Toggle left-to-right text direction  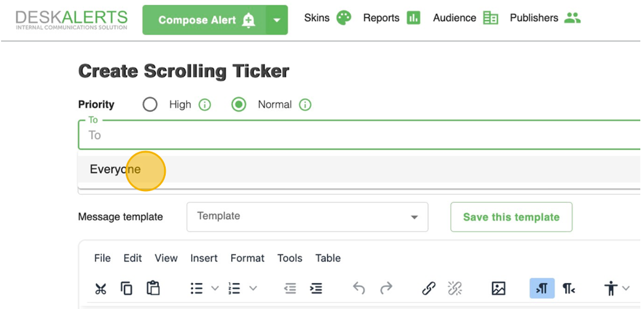[x=542, y=288]
